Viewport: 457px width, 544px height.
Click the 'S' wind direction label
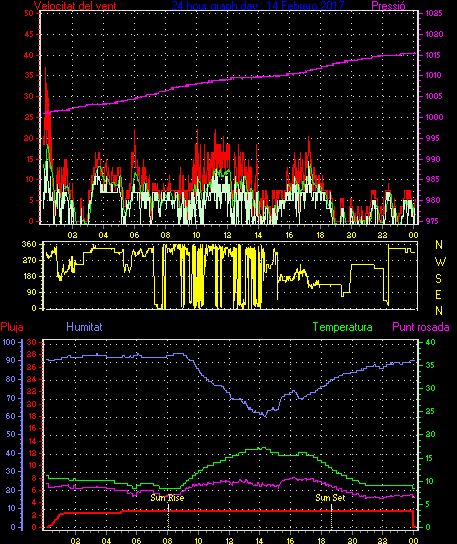point(439,278)
